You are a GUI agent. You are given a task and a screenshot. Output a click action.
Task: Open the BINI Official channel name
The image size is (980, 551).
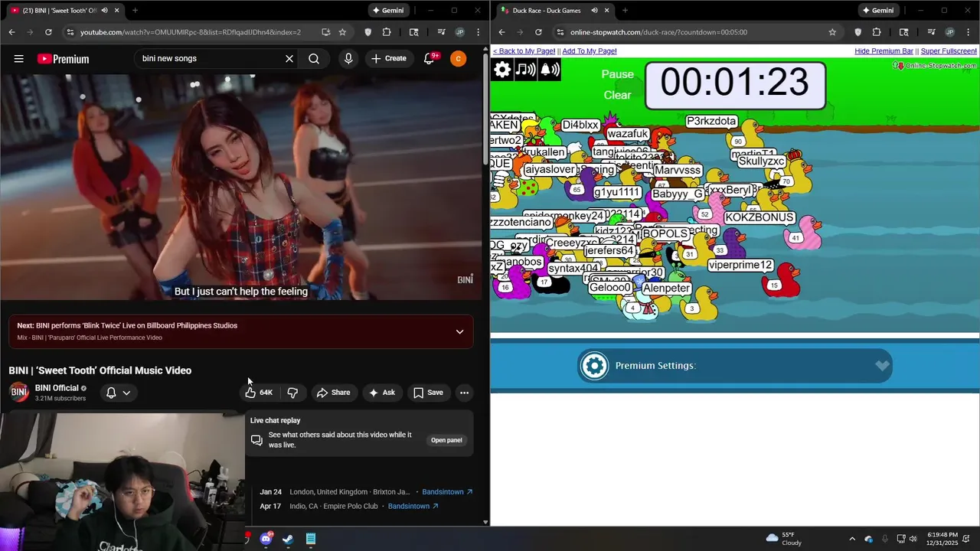[57, 388]
